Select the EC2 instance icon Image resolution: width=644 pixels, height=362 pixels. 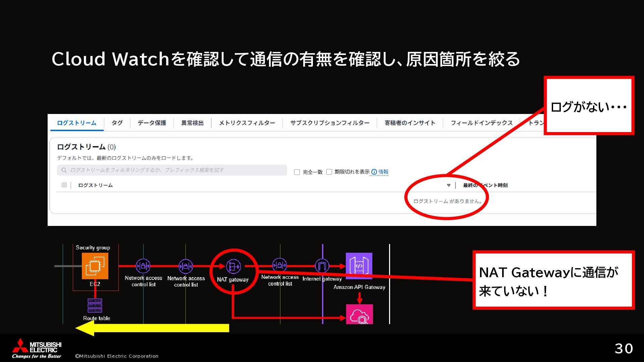pyautogui.click(x=95, y=266)
